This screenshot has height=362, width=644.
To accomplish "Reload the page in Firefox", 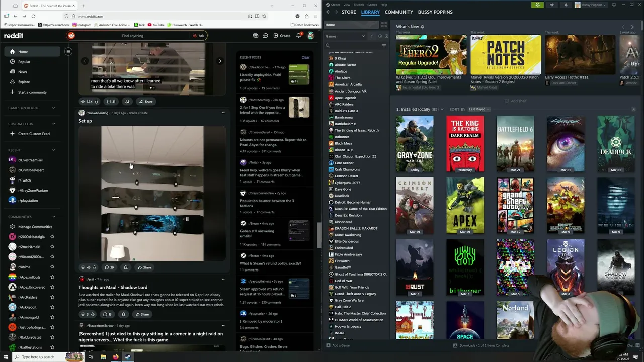I will click(33, 16).
